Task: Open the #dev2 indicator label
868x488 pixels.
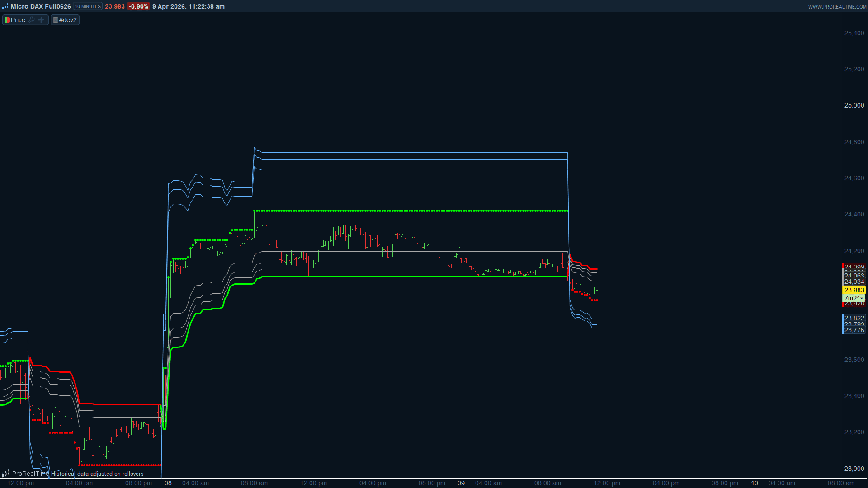Action: pyautogui.click(x=68, y=20)
